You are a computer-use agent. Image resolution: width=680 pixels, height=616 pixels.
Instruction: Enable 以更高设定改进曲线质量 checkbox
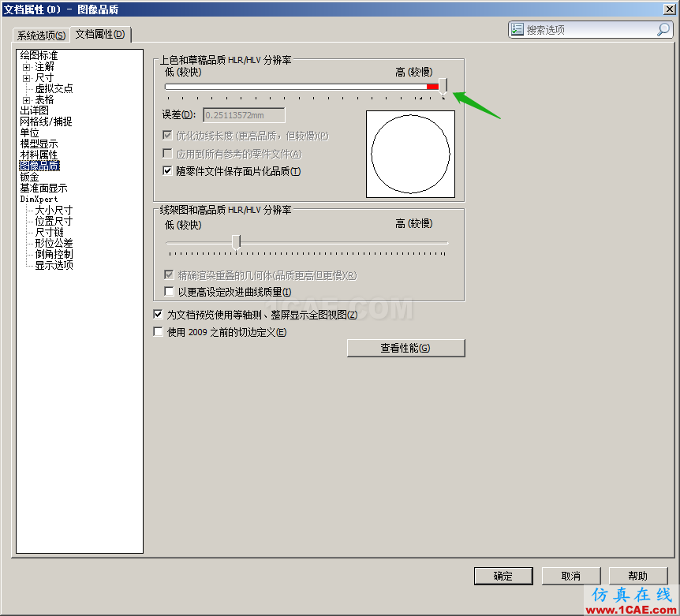[169, 291]
